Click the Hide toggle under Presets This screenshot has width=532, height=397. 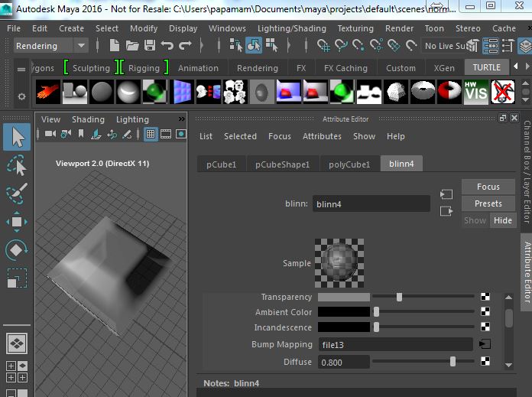pyautogui.click(x=503, y=220)
